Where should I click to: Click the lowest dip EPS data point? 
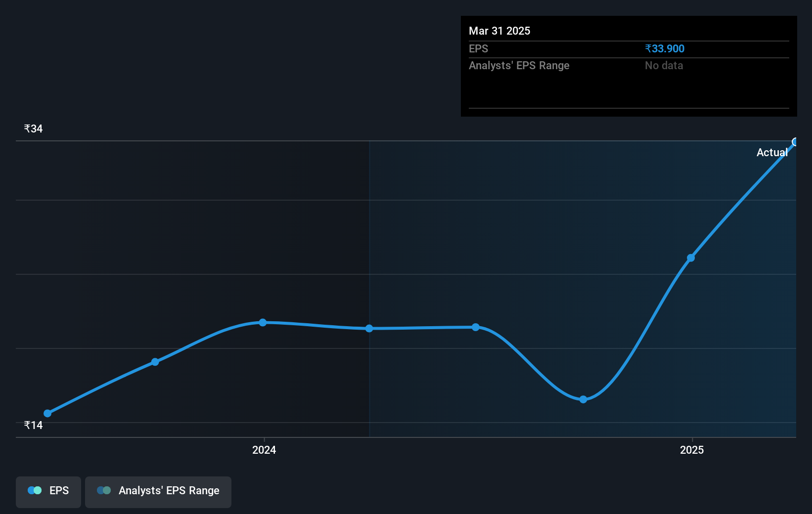point(583,399)
